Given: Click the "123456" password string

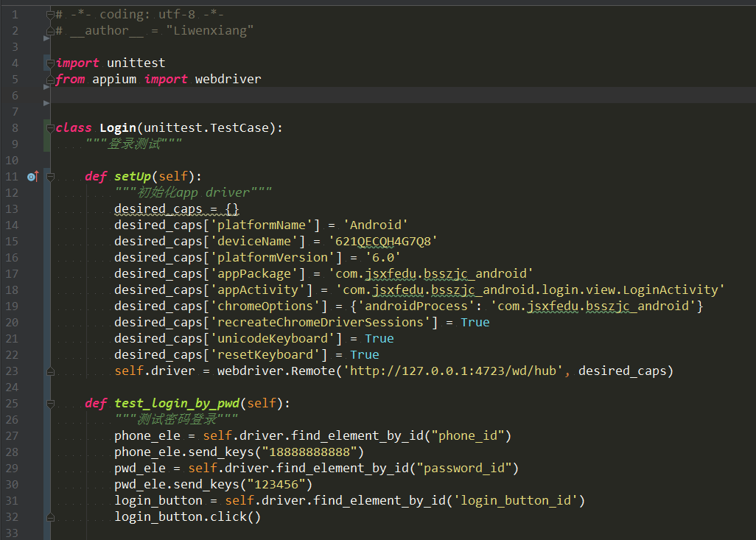Looking at the screenshot, I should pos(276,485).
